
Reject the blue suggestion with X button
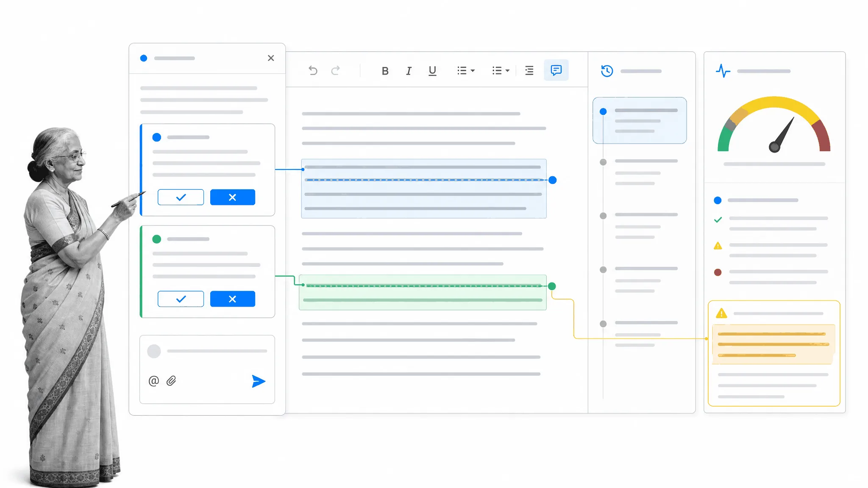[233, 197]
